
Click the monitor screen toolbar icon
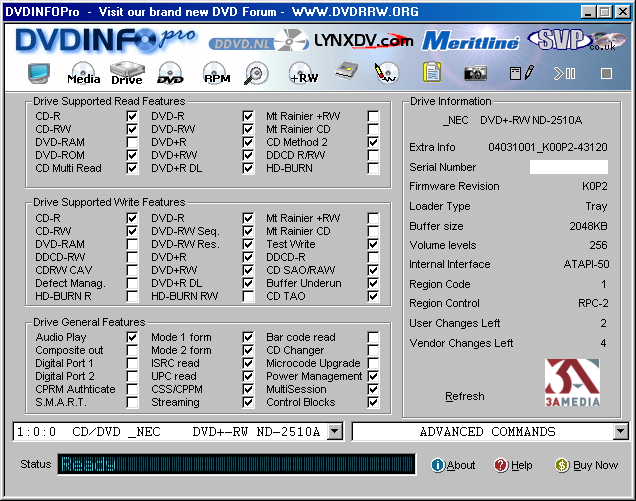click(39, 73)
